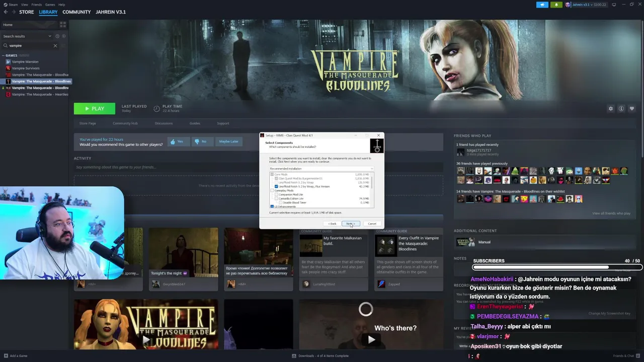The width and height of the screenshot is (644, 362).
Task: Open advanced filter options beside search
Action: click(x=64, y=46)
